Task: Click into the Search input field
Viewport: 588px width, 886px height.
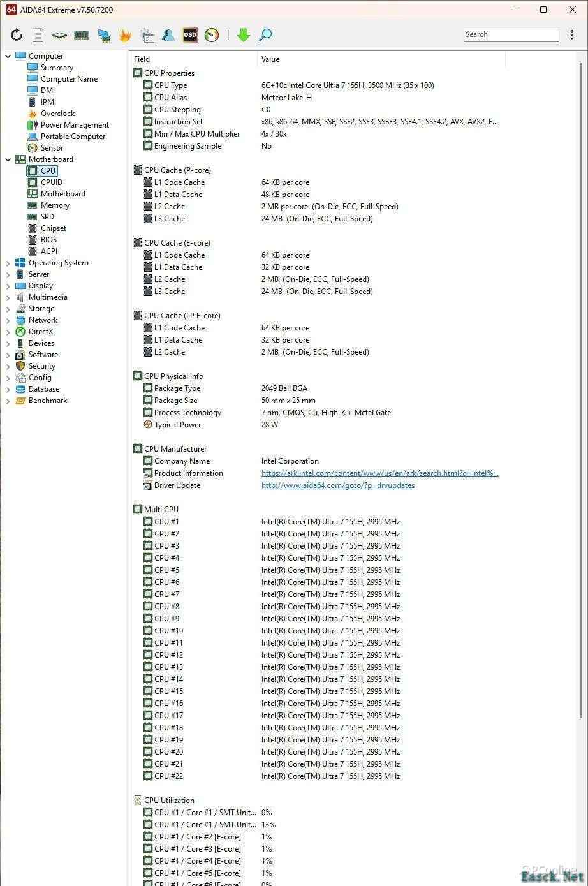Action: point(511,34)
